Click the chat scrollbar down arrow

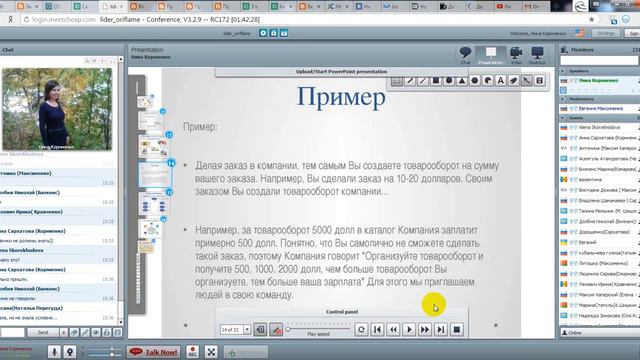click(x=121, y=322)
